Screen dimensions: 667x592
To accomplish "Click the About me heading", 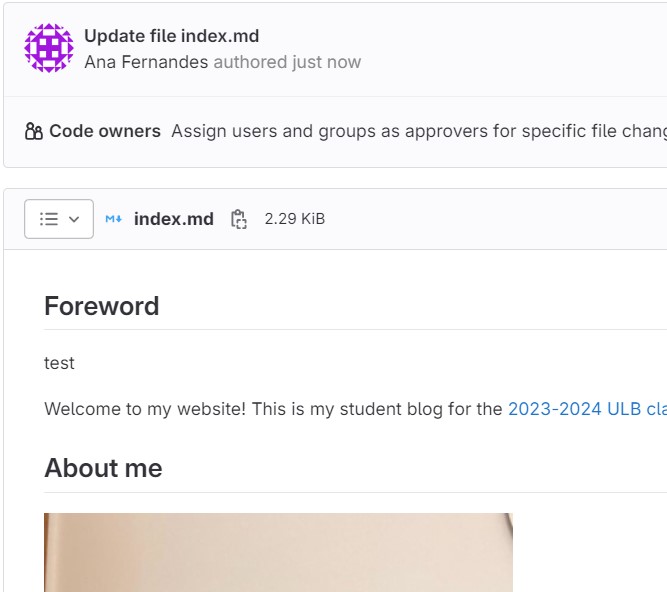I will [103, 468].
